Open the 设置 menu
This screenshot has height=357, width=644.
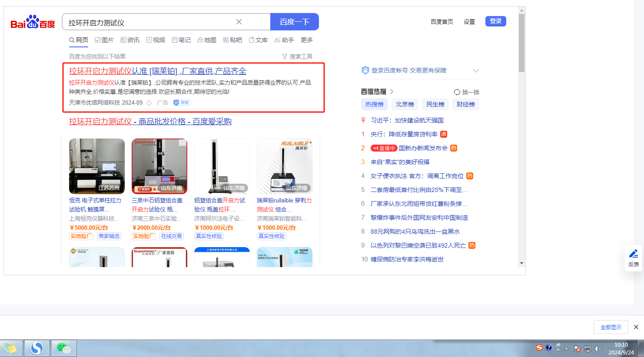click(x=469, y=22)
